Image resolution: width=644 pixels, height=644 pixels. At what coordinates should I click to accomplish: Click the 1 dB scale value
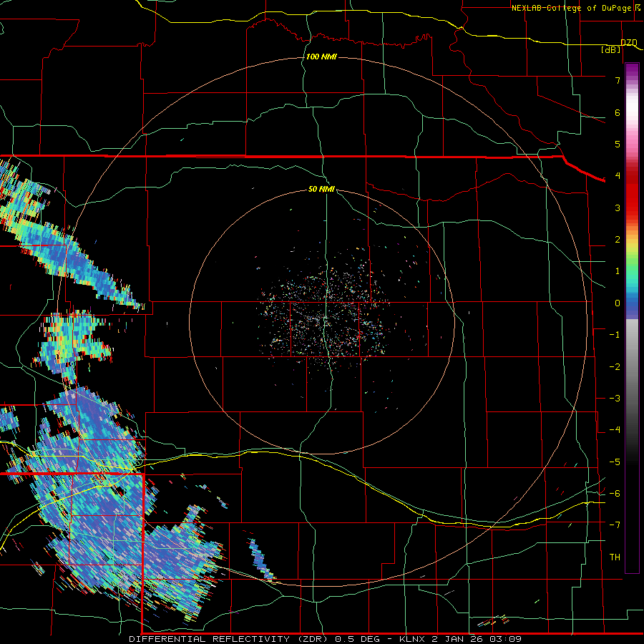618,271
